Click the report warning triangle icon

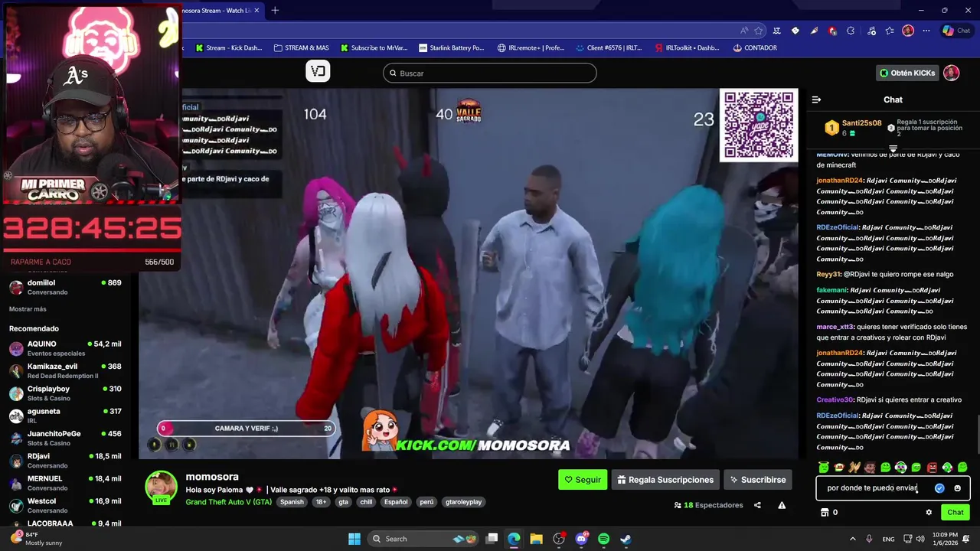point(782,505)
